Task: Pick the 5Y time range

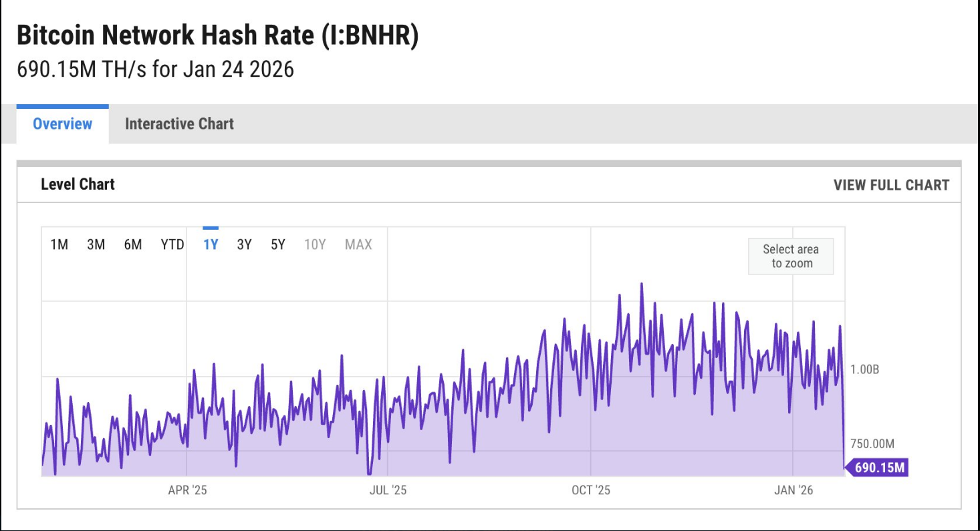Action: [278, 245]
